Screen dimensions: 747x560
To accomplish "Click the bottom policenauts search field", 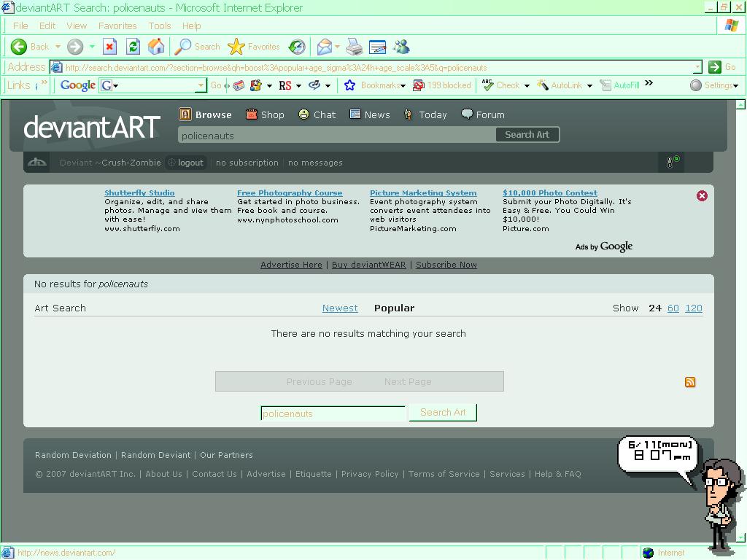I will coord(332,413).
